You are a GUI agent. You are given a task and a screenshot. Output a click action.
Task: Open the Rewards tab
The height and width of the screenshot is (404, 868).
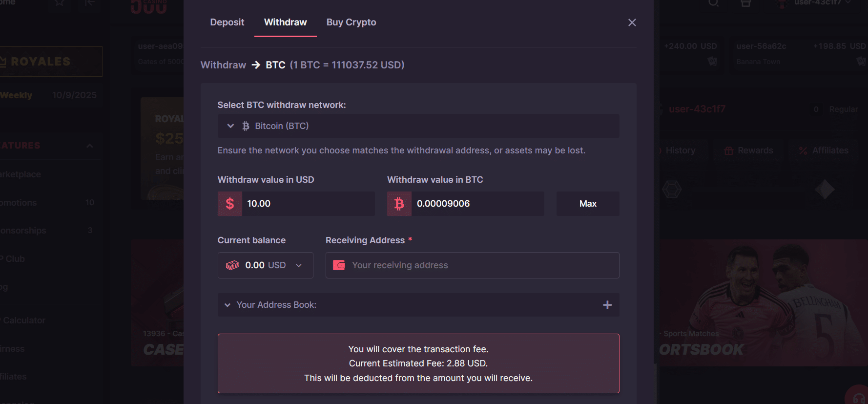tap(749, 150)
